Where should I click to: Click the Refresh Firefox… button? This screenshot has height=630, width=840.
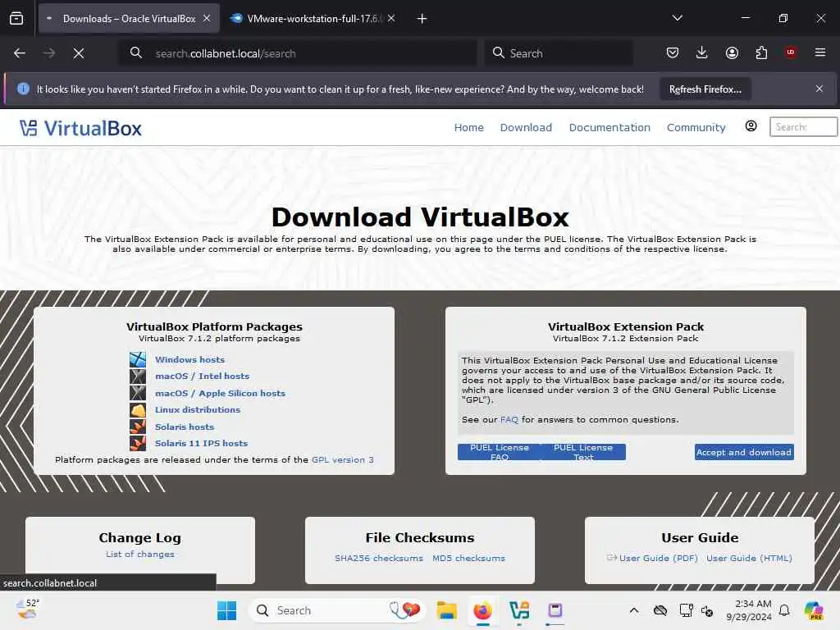tap(705, 89)
